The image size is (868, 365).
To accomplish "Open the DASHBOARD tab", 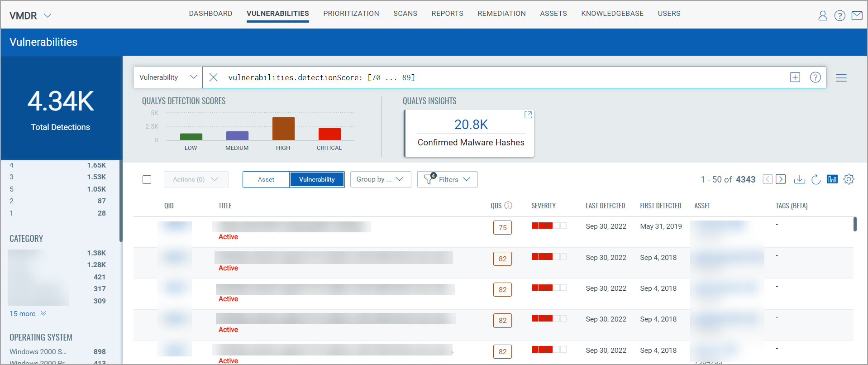I will pyautogui.click(x=210, y=14).
